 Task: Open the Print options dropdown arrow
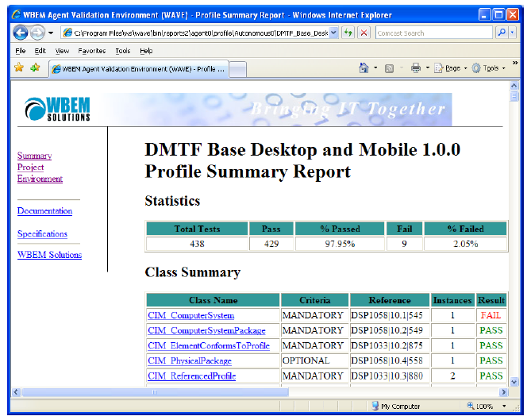pos(428,68)
